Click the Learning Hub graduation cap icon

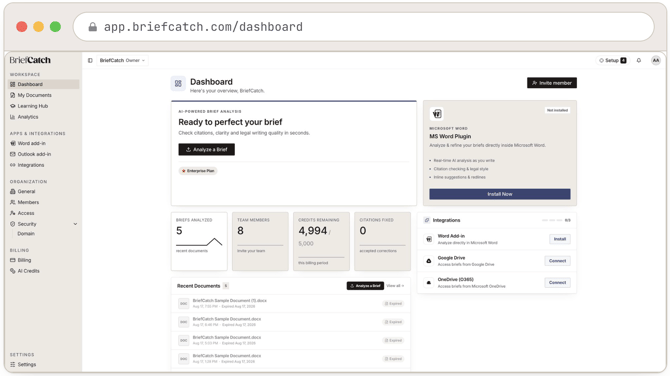click(x=12, y=106)
